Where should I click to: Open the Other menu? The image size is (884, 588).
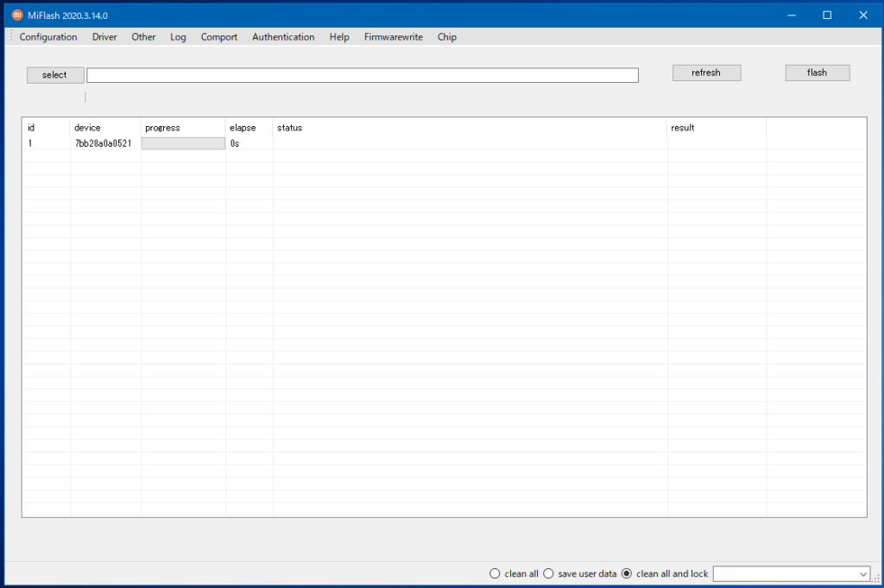142,36
